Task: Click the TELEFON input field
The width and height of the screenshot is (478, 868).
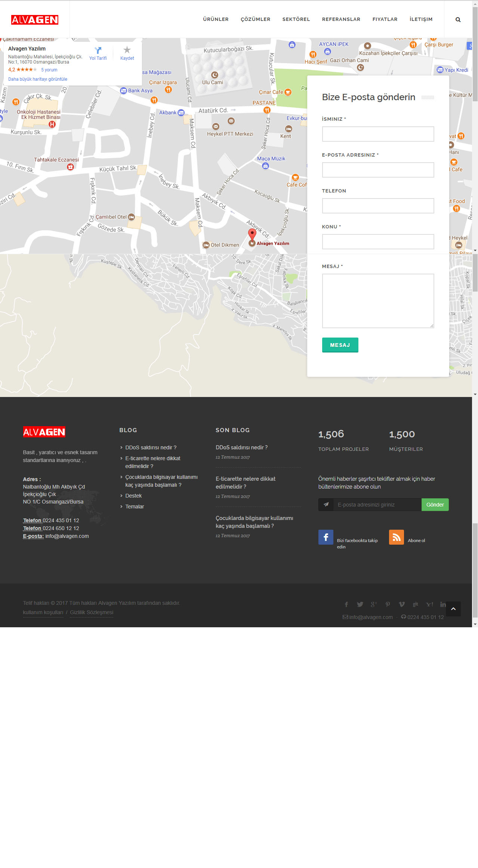Action: click(x=378, y=206)
